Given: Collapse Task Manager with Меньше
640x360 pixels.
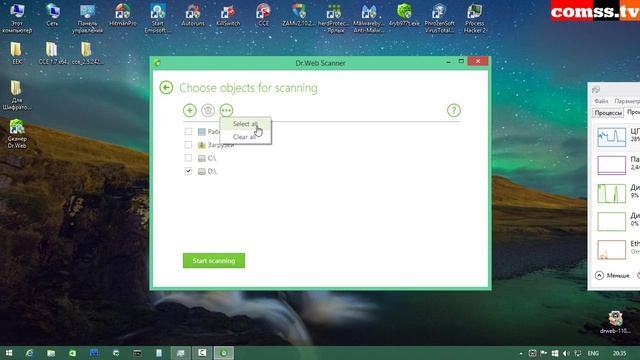Looking at the screenshot, I should (612, 276).
